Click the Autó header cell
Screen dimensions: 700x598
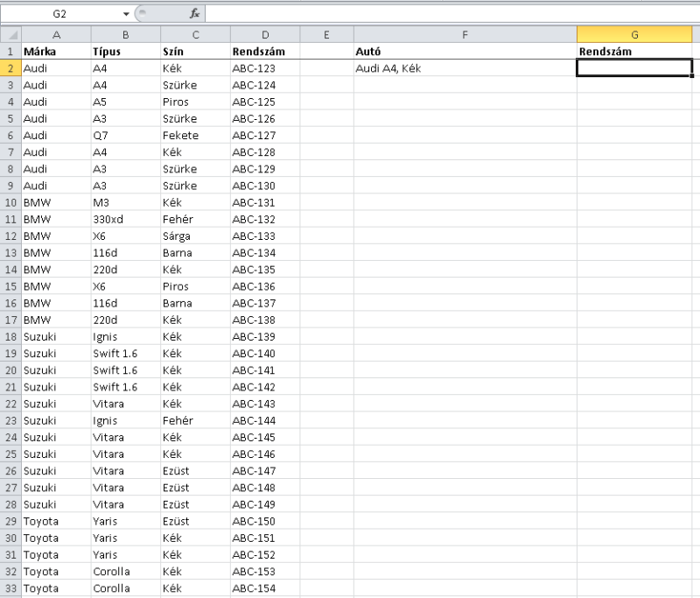pyautogui.click(x=465, y=52)
